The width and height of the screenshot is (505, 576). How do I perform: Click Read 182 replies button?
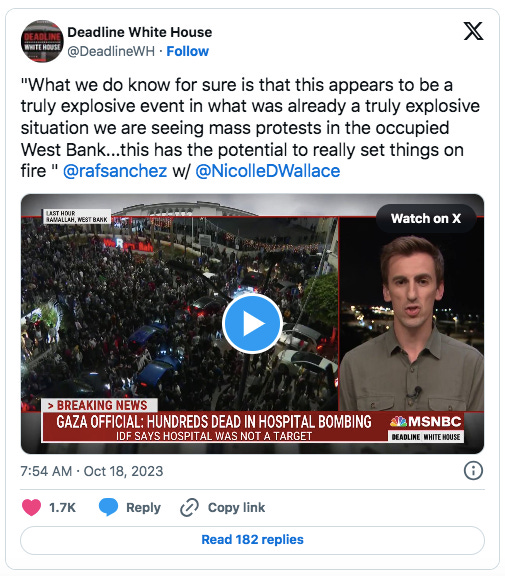click(x=252, y=540)
